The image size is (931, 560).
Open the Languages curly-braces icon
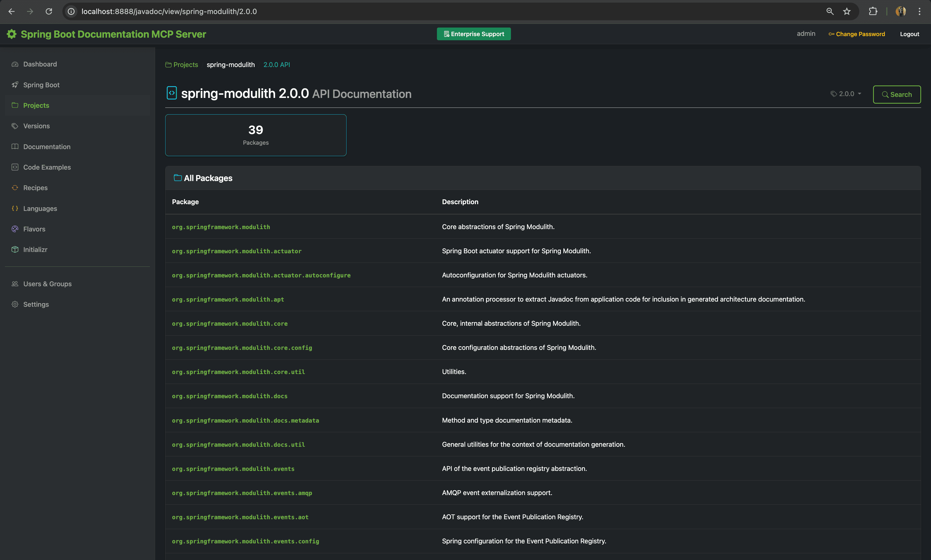[x=15, y=208]
